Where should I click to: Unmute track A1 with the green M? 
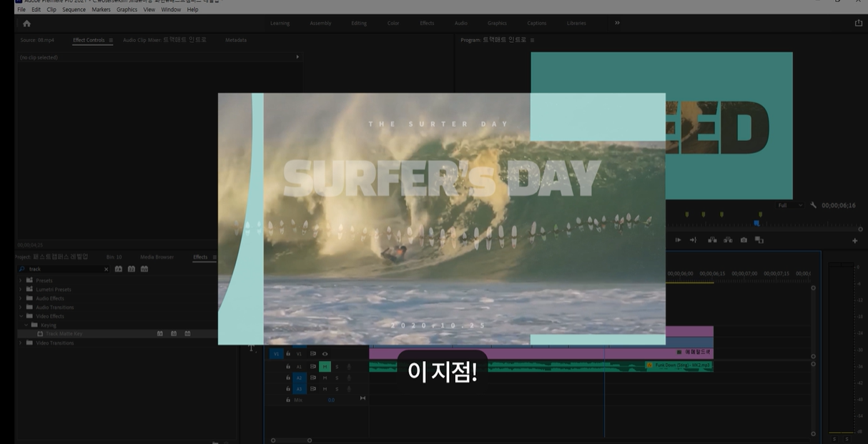pyautogui.click(x=325, y=367)
